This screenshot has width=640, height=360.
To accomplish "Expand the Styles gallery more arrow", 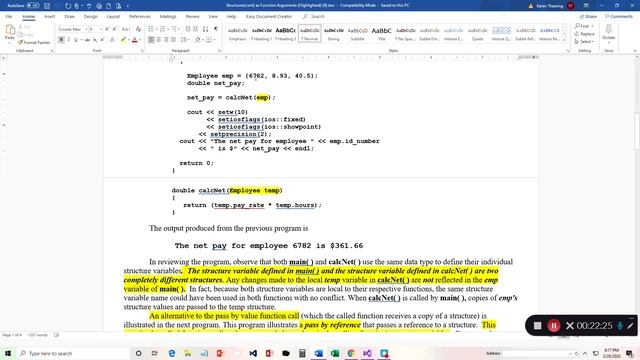I will point(565,40).
